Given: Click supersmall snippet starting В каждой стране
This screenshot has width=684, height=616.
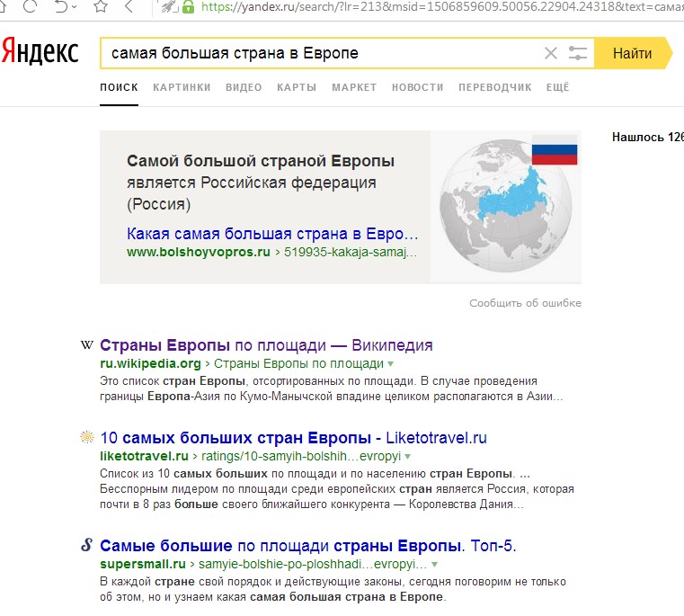Looking at the screenshot, I should click(x=333, y=589).
